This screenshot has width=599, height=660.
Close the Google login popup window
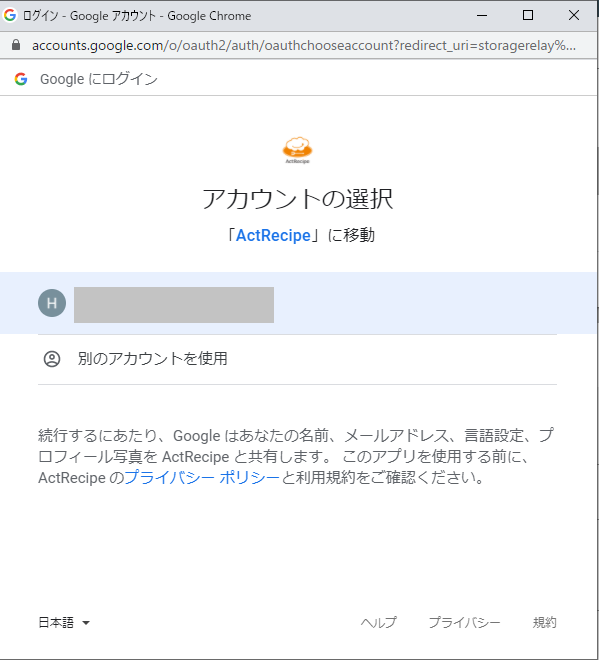pyautogui.click(x=574, y=16)
